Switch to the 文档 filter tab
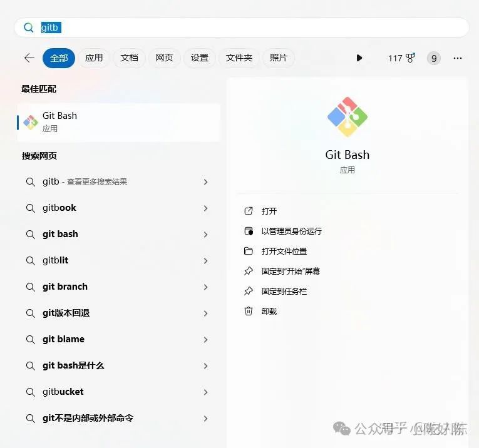This screenshot has width=479, height=448. click(x=129, y=58)
